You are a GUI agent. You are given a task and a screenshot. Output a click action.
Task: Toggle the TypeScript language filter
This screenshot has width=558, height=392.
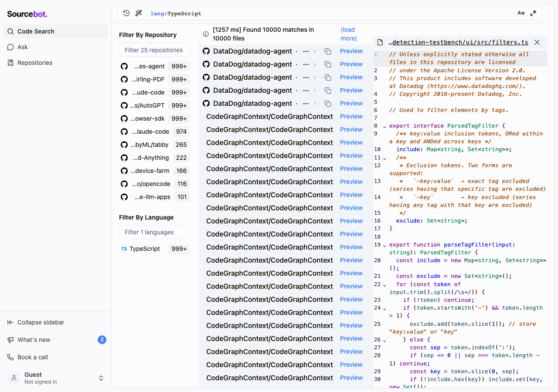point(154,249)
